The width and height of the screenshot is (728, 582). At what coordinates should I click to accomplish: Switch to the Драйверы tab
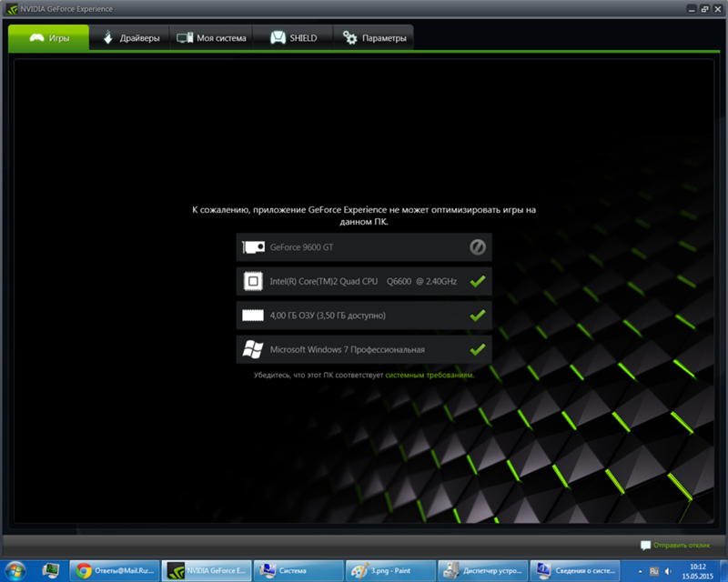129,37
